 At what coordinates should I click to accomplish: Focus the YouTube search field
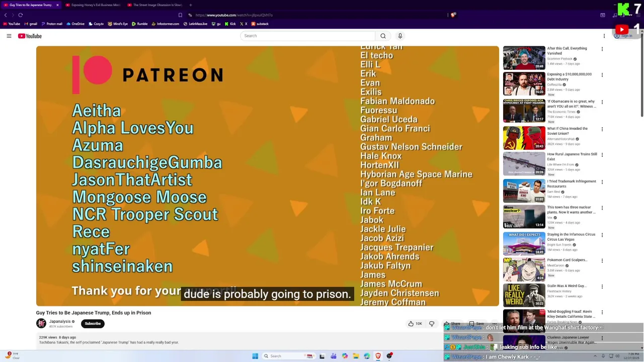pyautogui.click(x=307, y=36)
